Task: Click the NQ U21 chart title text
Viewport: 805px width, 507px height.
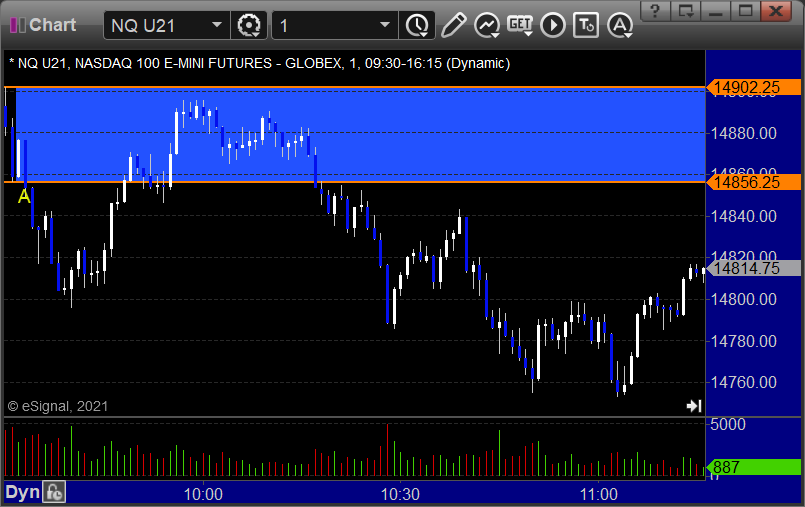Action: pos(259,63)
